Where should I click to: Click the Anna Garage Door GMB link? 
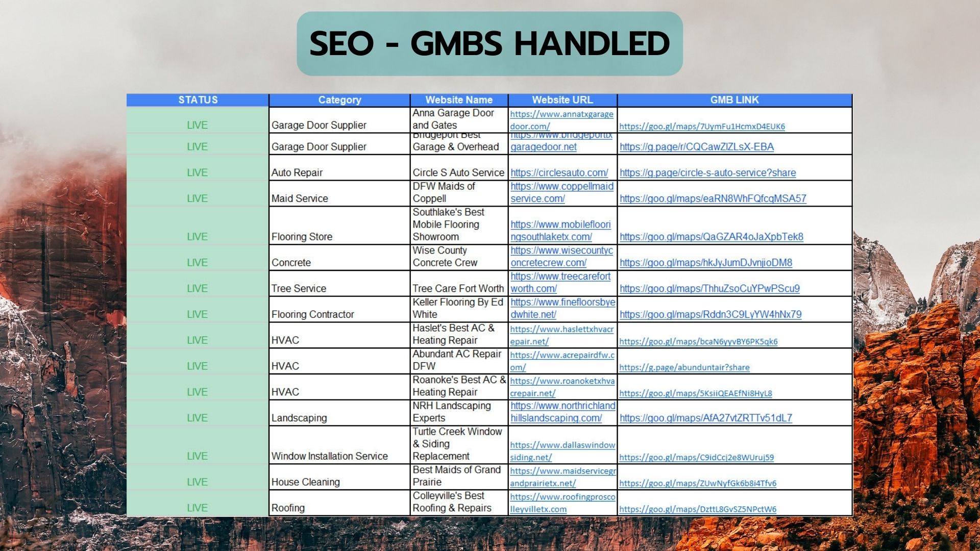702,127
